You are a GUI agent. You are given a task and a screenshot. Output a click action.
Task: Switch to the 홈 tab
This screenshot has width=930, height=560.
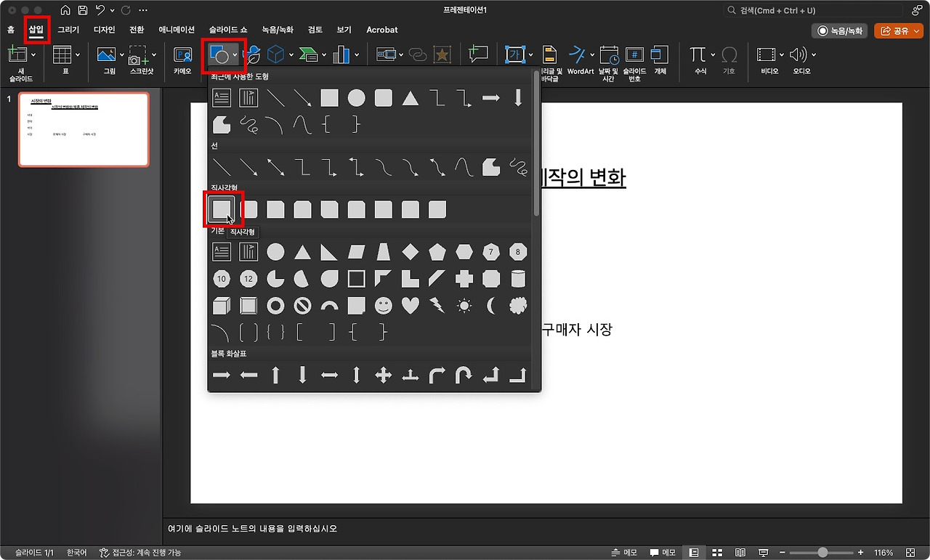10,30
